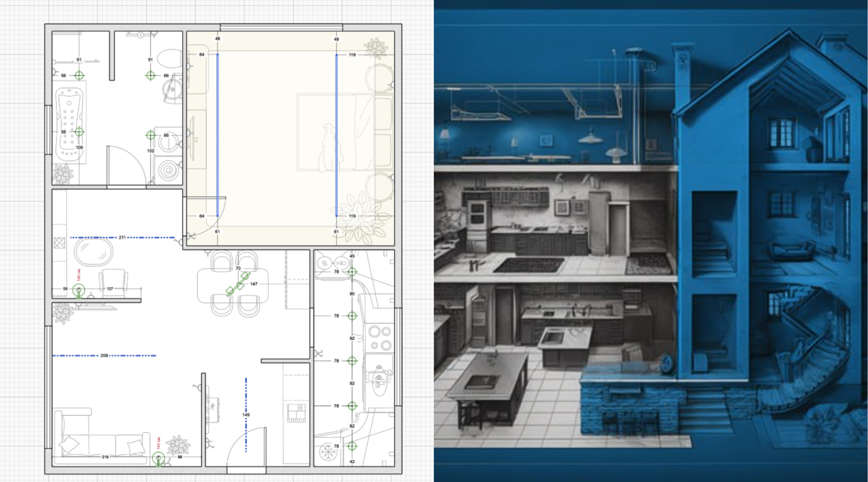The image size is (868, 482).
Task: Select the four-burner cooktop in the kitchen
Action: pyautogui.click(x=380, y=338)
